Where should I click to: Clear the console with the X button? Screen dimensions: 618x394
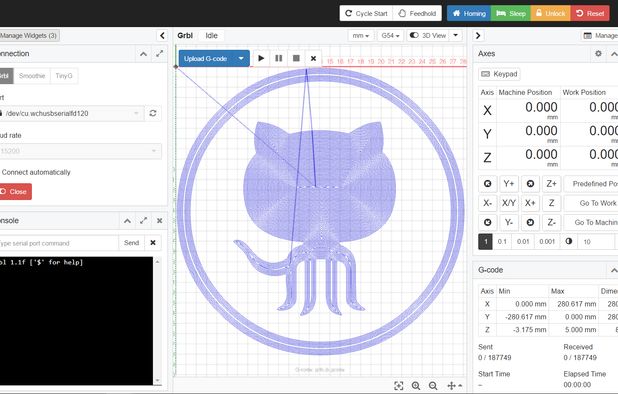[x=153, y=243]
